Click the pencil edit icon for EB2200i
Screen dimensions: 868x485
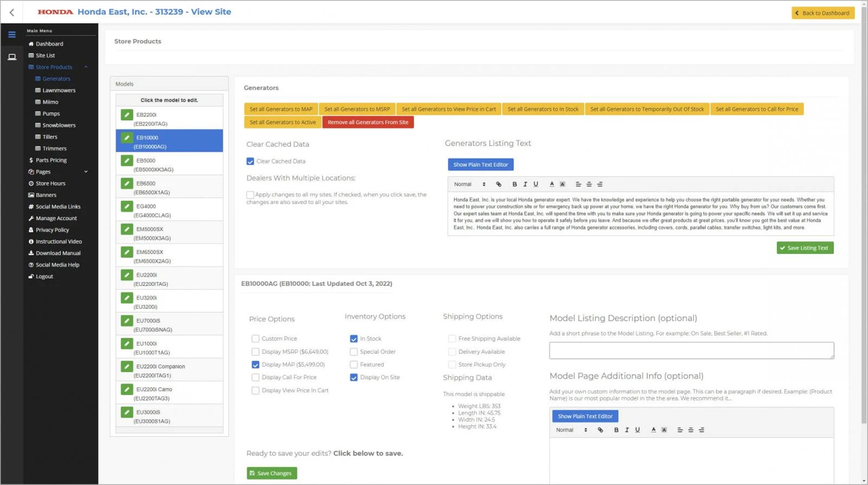coord(127,115)
